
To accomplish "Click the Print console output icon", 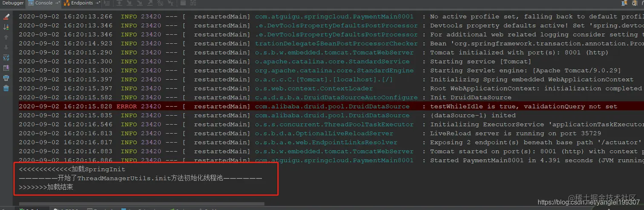I will click(x=6, y=78).
